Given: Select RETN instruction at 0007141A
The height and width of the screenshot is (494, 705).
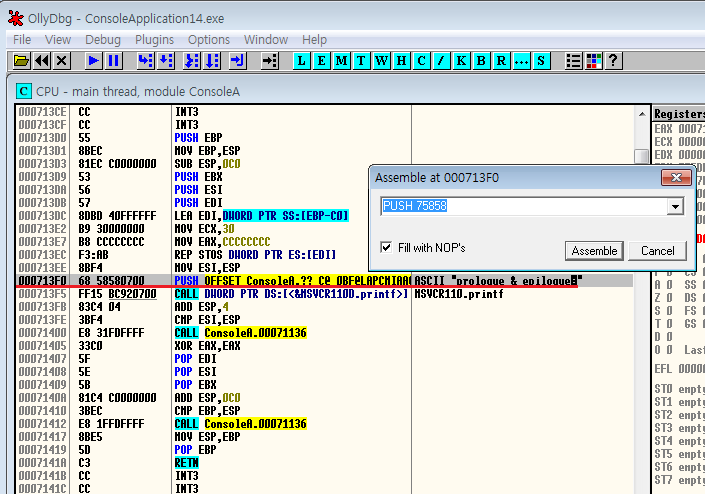Looking at the screenshot, I should point(324,463).
